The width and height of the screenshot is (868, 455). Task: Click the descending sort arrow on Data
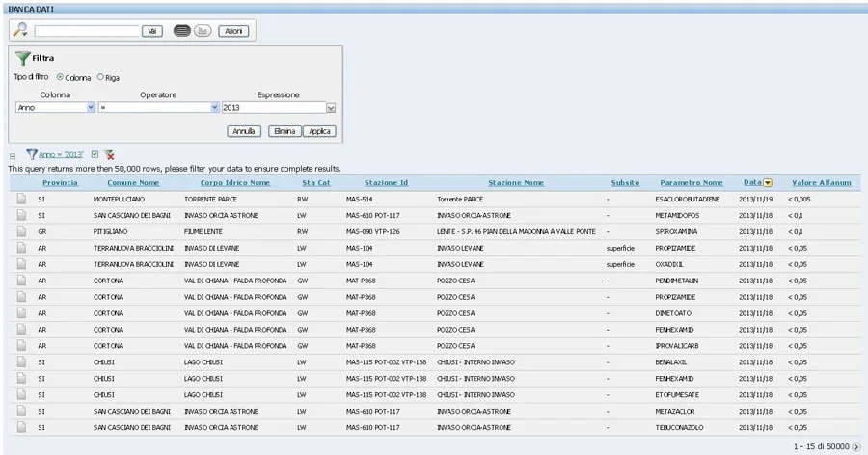point(768,182)
